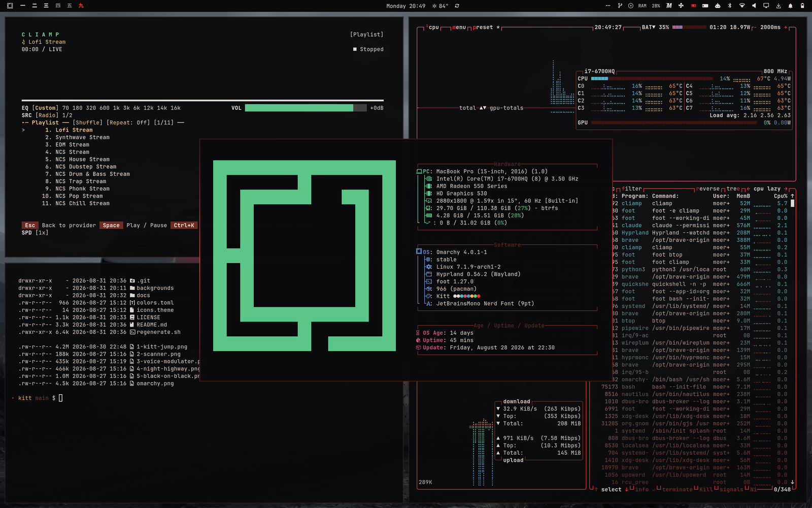The image size is (812, 508).
Task: Expand the three-dots tray icon
Action: coord(608,6)
